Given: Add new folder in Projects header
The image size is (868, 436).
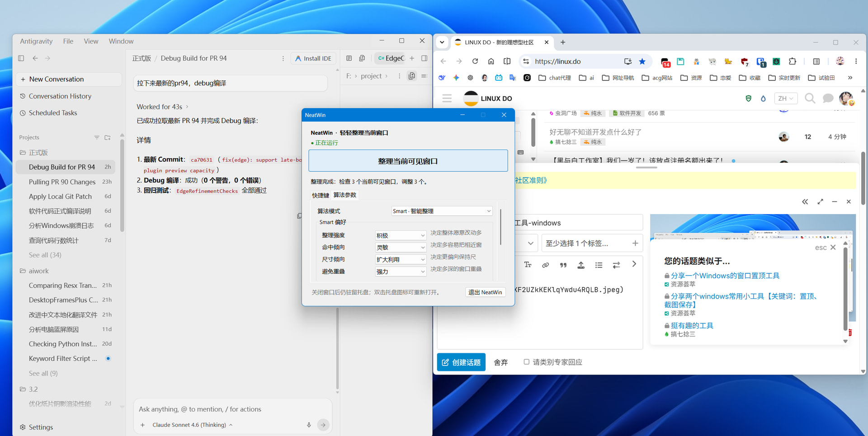Looking at the screenshot, I should click(x=108, y=137).
